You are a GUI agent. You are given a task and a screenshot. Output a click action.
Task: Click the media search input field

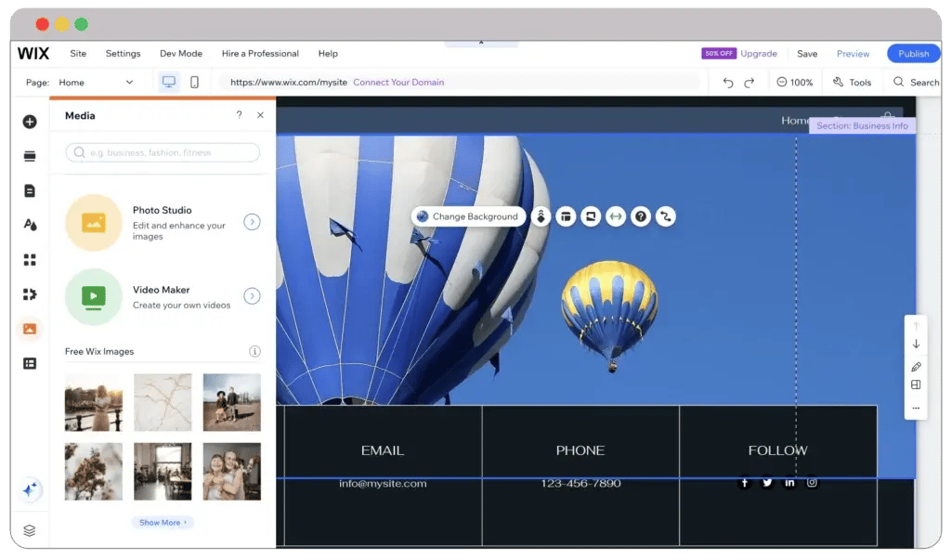coord(163,152)
